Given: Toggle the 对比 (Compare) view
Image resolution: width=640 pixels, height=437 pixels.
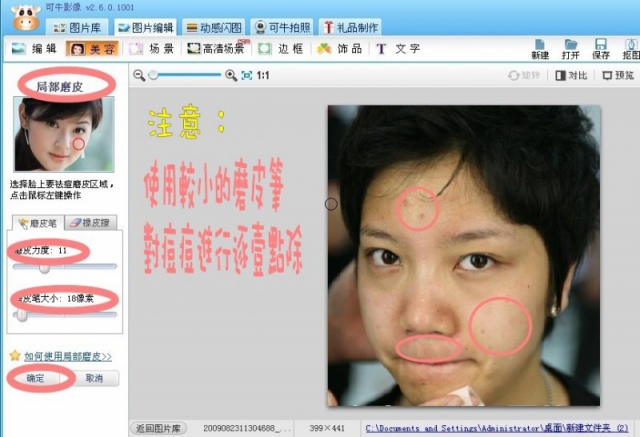Looking at the screenshot, I should [573, 75].
